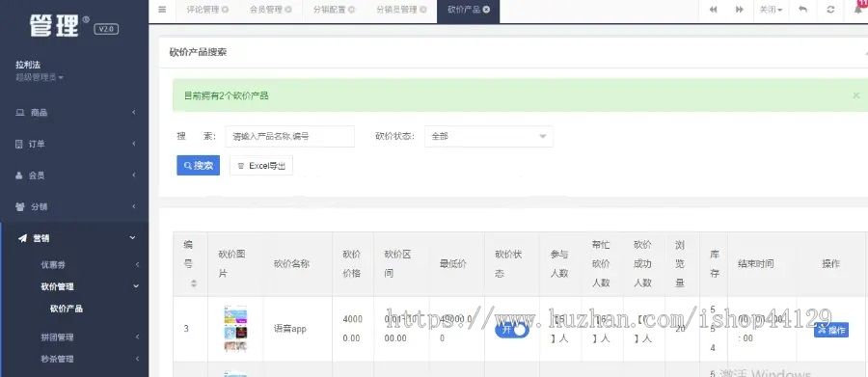Toggle the sidebar hamburger menu icon
The width and height of the screenshot is (868, 377).
162,10
